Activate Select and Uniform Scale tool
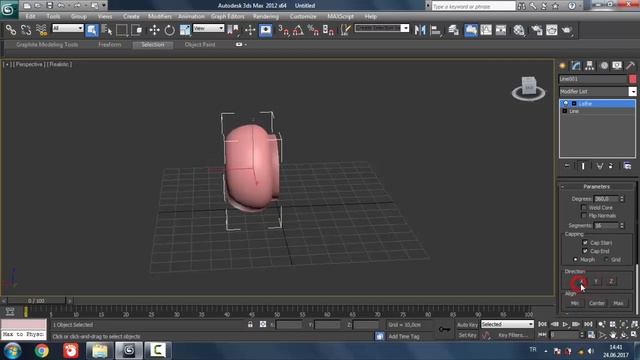 185,30
